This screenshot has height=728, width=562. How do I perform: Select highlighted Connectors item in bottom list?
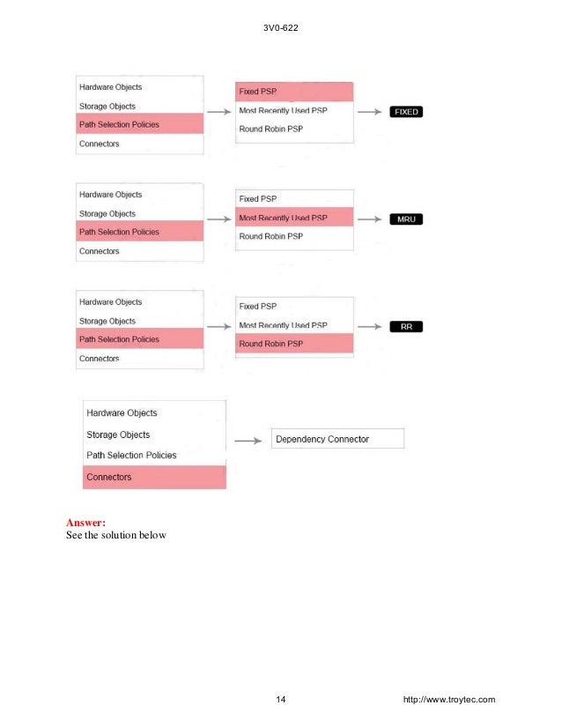point(154,478)
